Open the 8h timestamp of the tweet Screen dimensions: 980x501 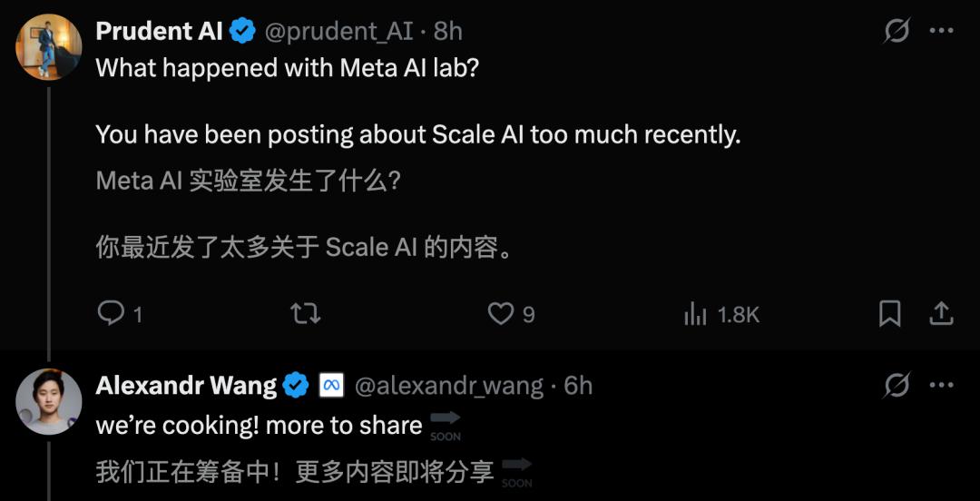448,32
